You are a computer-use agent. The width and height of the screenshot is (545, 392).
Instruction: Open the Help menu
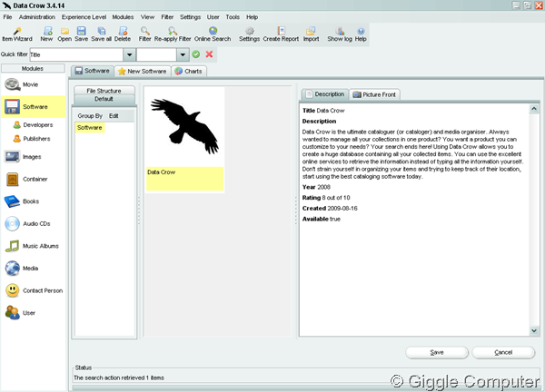click(x=252, y=17)
